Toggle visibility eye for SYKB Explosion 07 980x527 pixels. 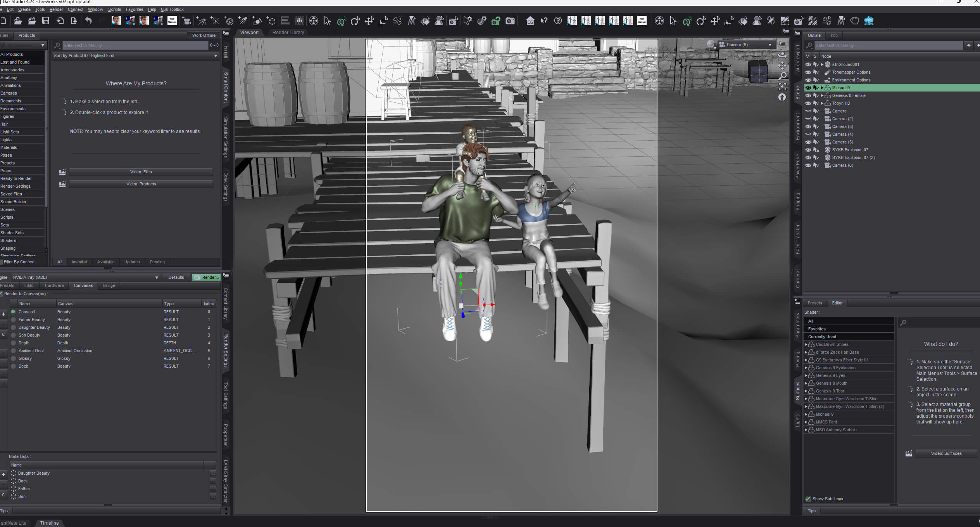click(808, 150)
